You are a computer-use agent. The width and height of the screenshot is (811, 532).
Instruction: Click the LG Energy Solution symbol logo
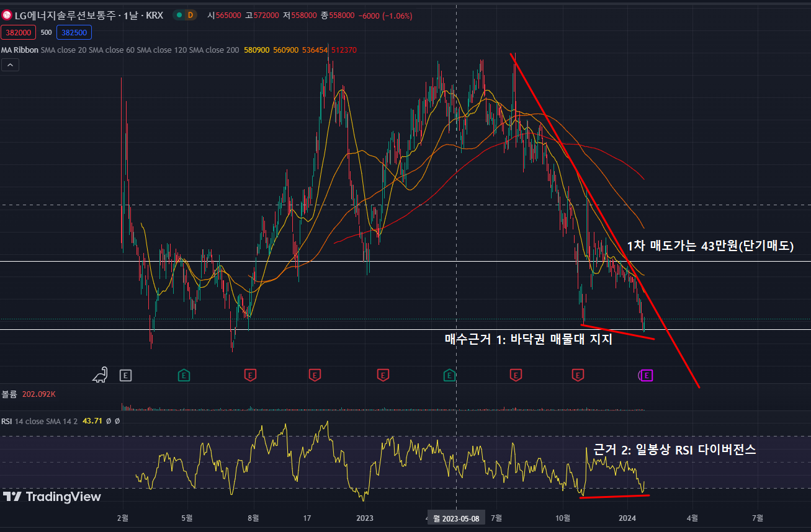pyautogui.click(x=6, y=15)
